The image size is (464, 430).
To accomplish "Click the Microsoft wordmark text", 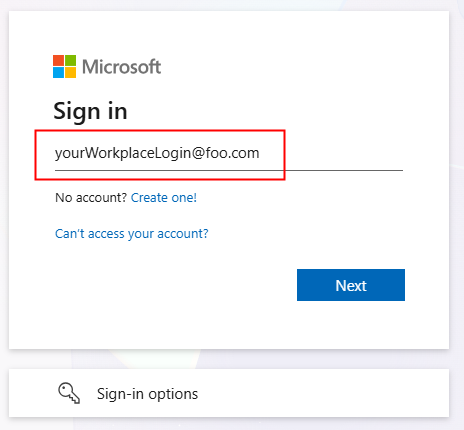I will (122, 67).
